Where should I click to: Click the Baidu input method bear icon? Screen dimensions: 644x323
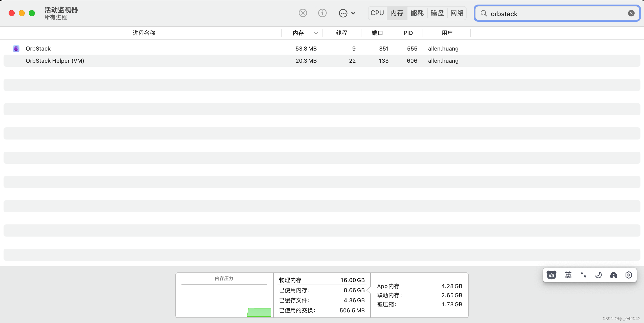[551, 275]
